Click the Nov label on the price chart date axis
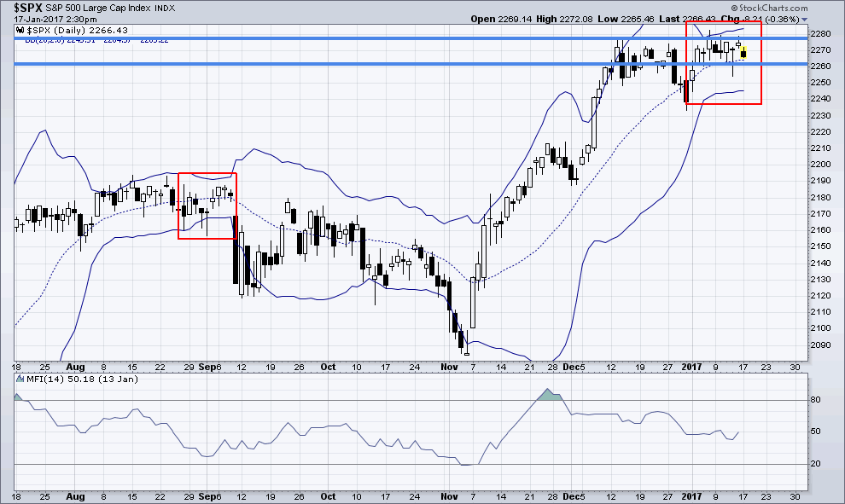The width and height of the screenshot is (845, 504). [449, 367]
